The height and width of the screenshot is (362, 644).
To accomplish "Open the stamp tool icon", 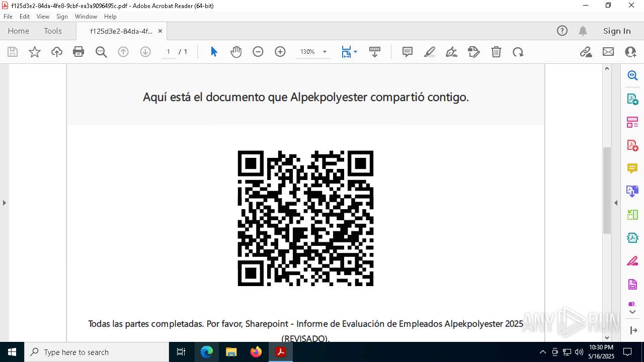I will 474,52.
